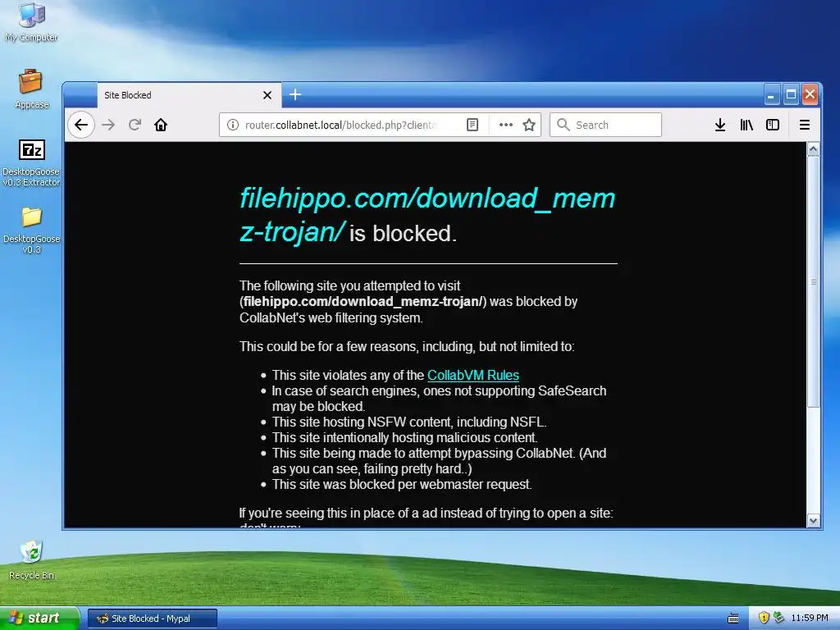Go back using the browser back arrow
This screenshot has width=840, height=630.
81,125
